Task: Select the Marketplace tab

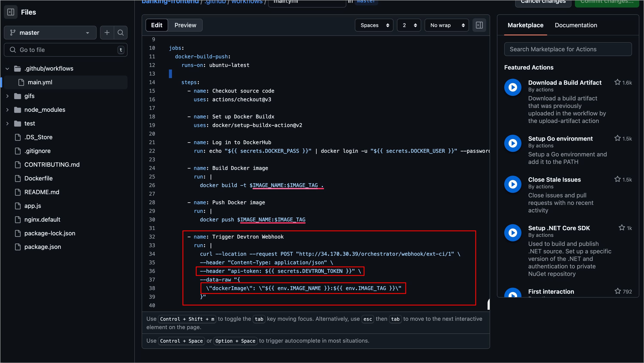Action: tap(525, 25)
